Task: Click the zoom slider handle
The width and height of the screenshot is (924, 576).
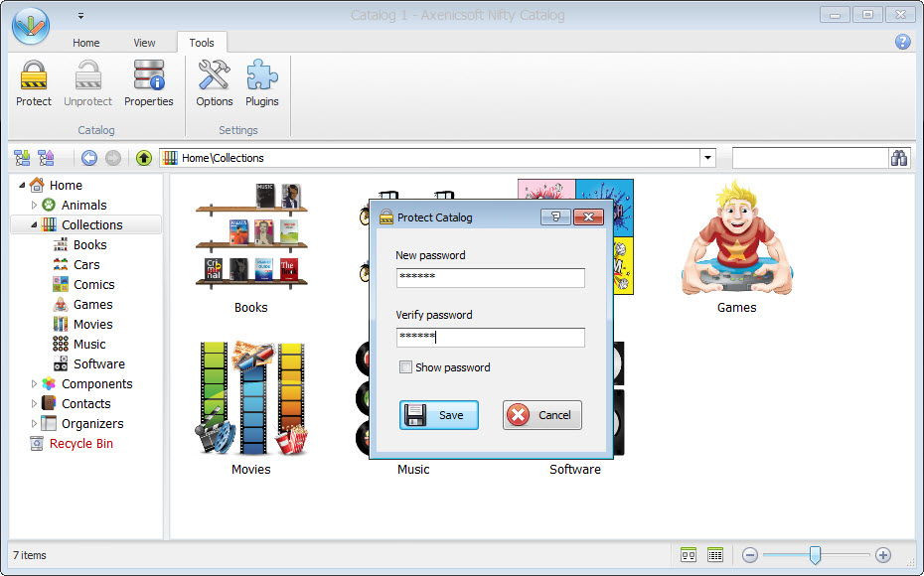Action: [815, 555]
